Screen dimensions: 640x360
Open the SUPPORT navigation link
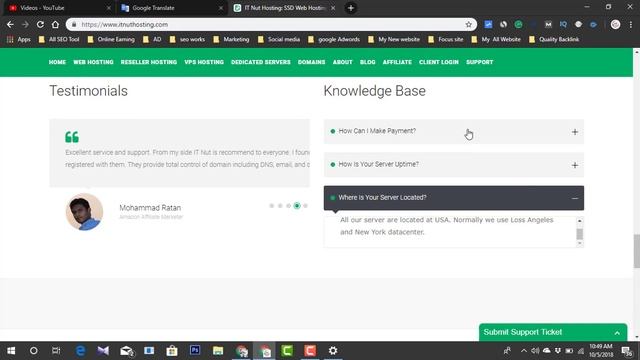[480, 62]
